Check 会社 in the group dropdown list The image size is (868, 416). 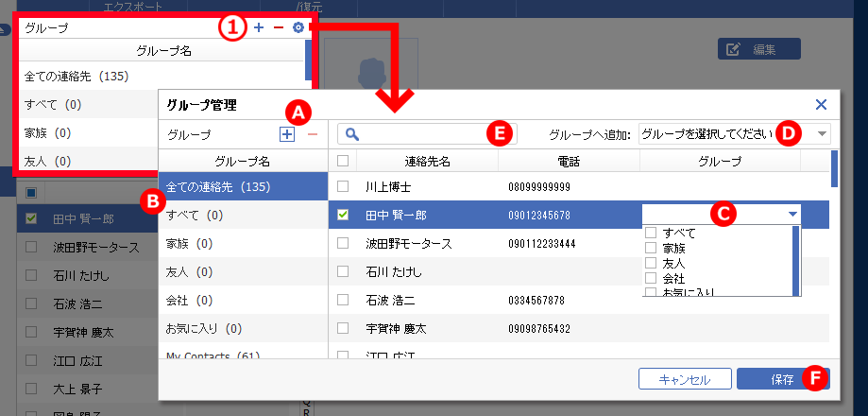pos(651,277)
